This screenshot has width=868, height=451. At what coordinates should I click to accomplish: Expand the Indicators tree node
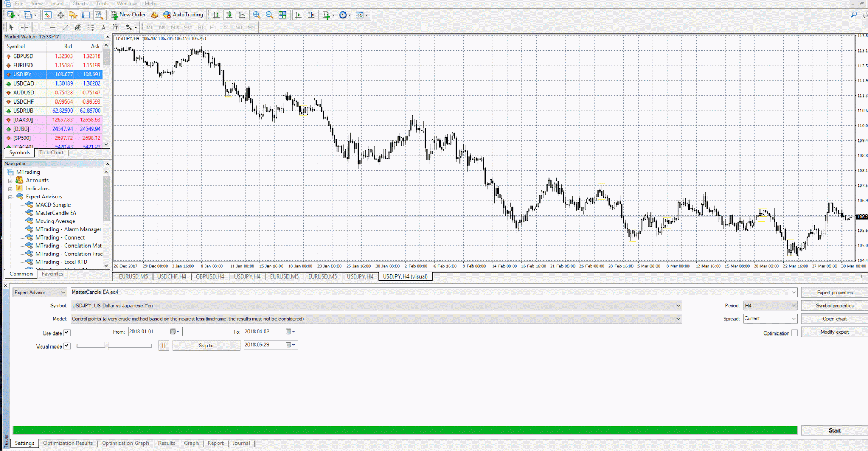pos(10,189)
